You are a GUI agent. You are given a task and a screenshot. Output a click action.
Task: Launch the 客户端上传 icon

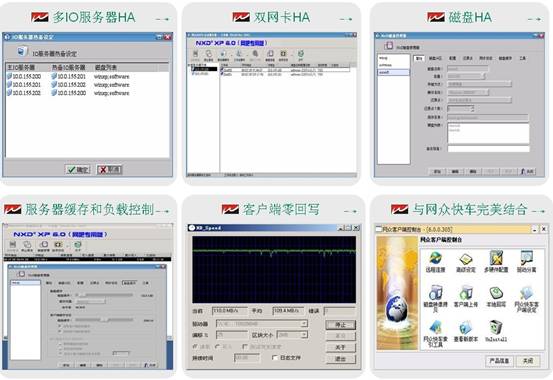pos(466,297)
